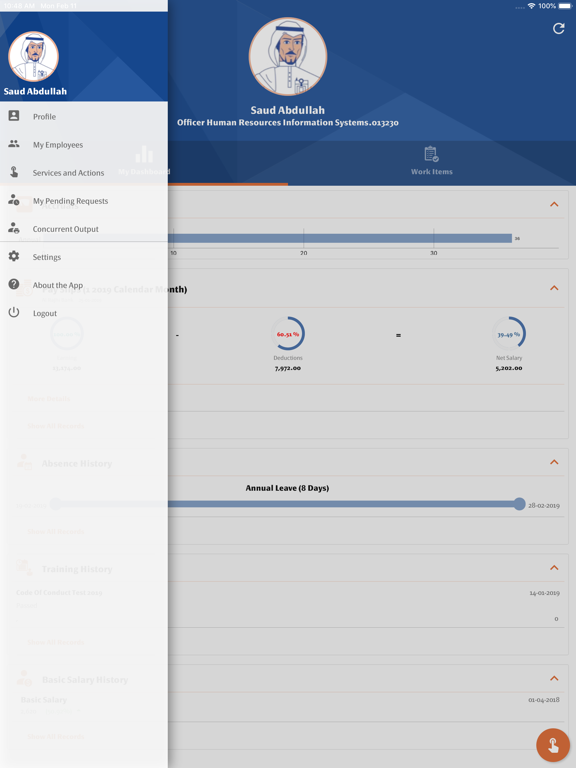Open Concurrent Output menu item

pos(84,228)
